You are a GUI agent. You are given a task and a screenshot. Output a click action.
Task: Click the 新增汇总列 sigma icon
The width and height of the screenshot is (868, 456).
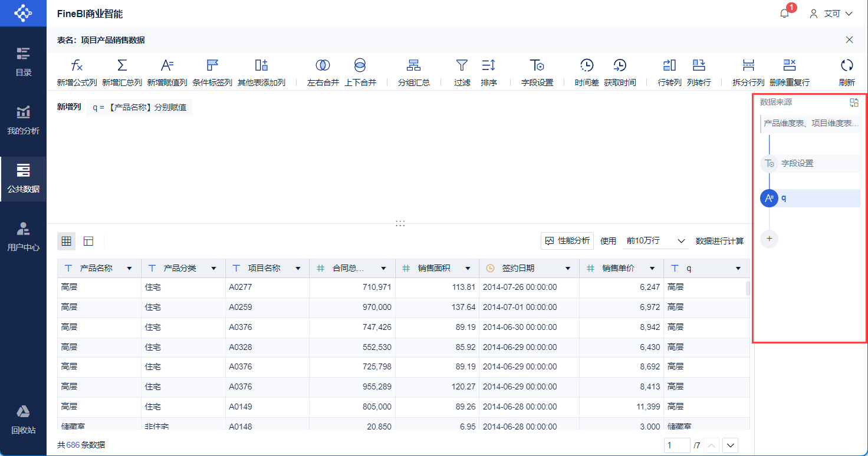point(122,65)
